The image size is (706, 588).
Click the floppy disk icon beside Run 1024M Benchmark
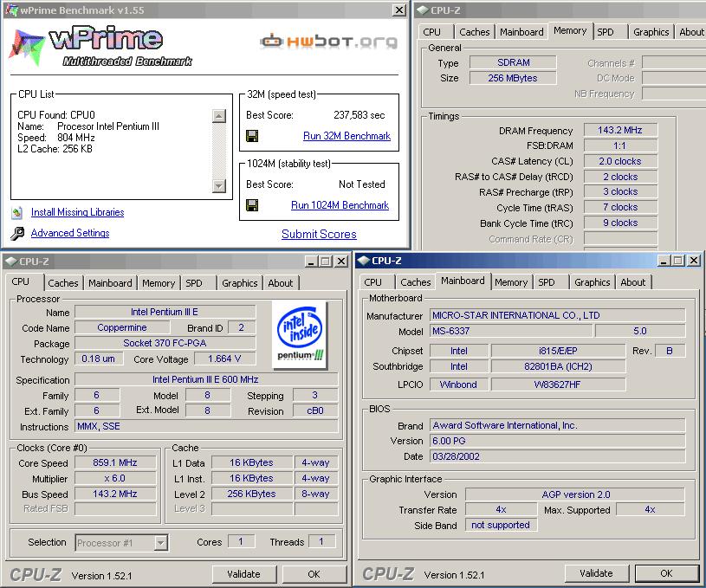252,205
